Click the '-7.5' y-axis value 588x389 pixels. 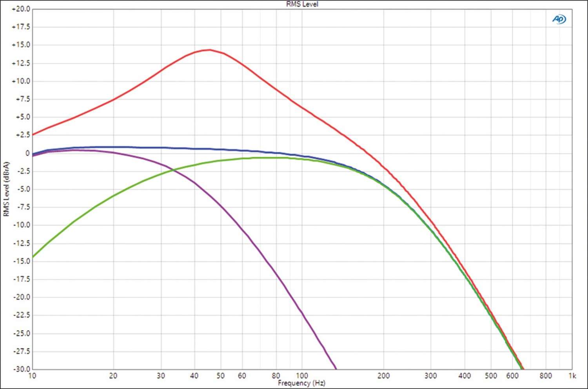23,207
